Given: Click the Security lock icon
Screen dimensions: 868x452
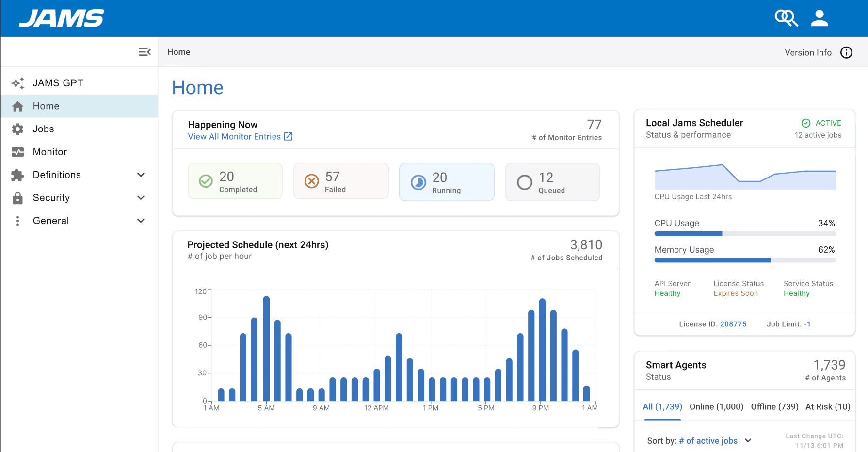Looking at the screenshot, I should tap(18, 198).
